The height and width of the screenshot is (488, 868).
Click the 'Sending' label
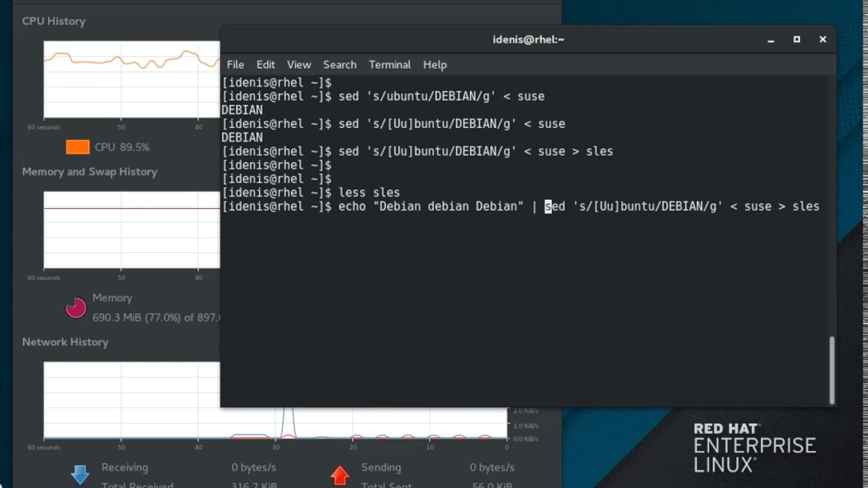(381, 467)
